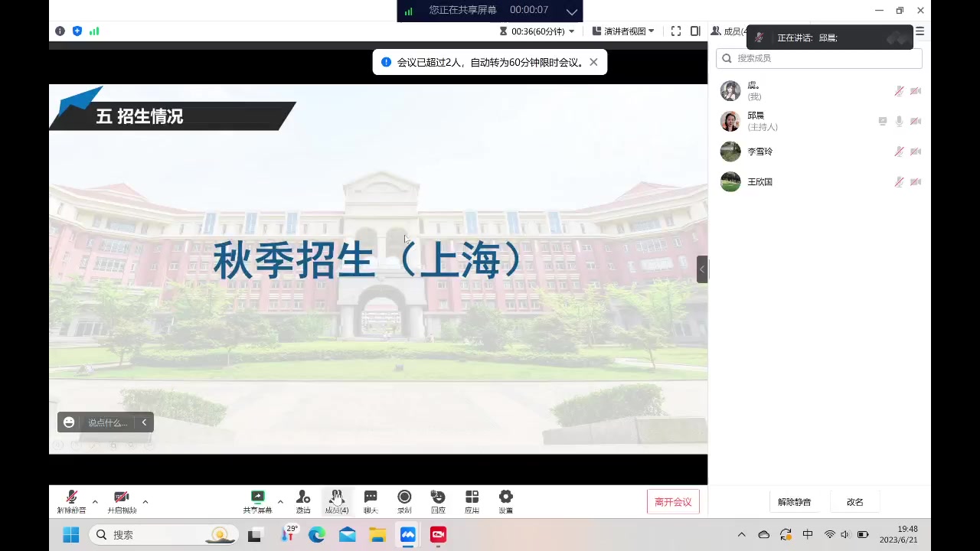The width and height of the screenshot is (980, 551).
Task: Collapse members panel with side arrow handle
Action: click(702, 269)
